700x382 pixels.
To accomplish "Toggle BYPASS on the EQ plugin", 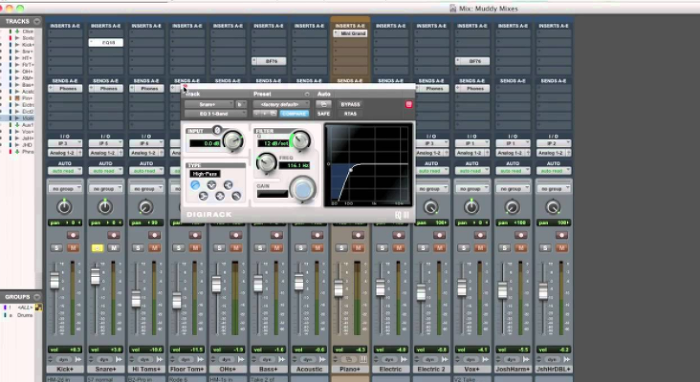I will click(350, 104).
